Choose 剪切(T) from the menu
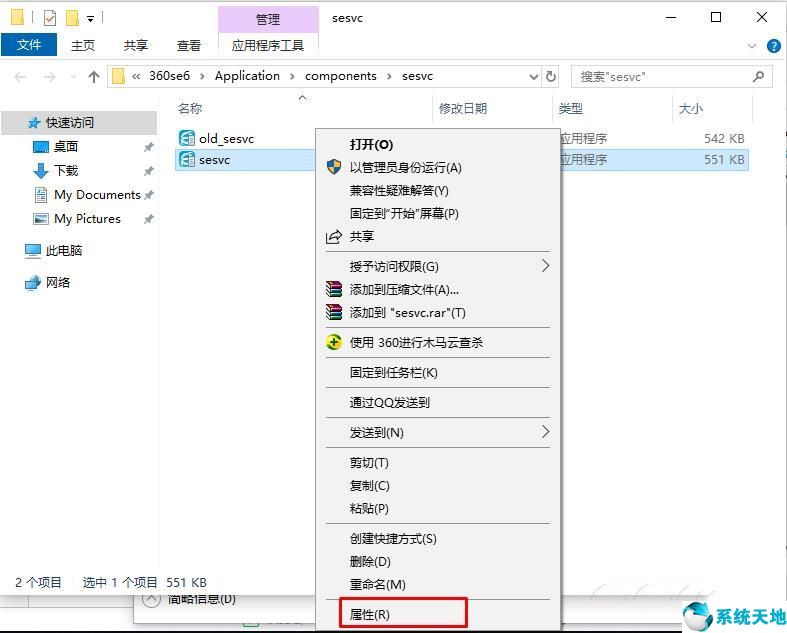Viewport: 787px width, 633px height. pos(438,462)
